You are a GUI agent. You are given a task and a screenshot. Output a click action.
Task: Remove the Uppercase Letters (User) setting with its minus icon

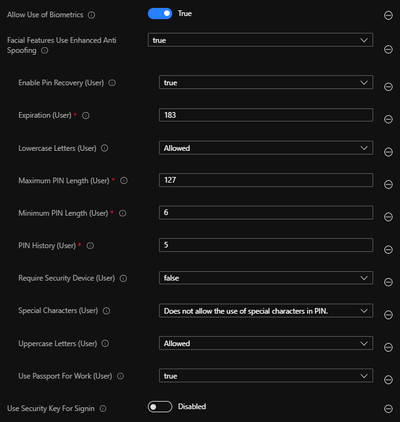click(x=388, y=347)
